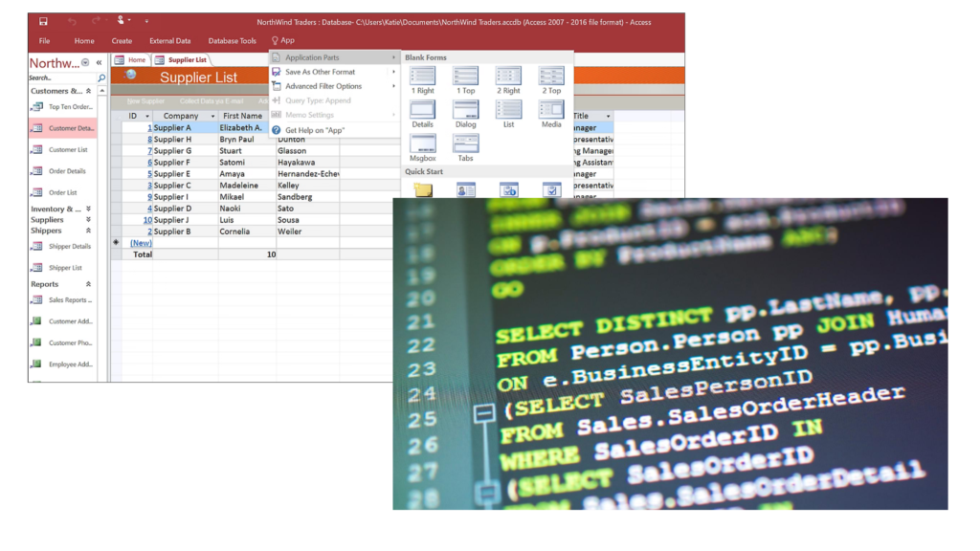The image size is (980, 551).
Task: Expand the Suppliers group
Action: click(88, 220)
